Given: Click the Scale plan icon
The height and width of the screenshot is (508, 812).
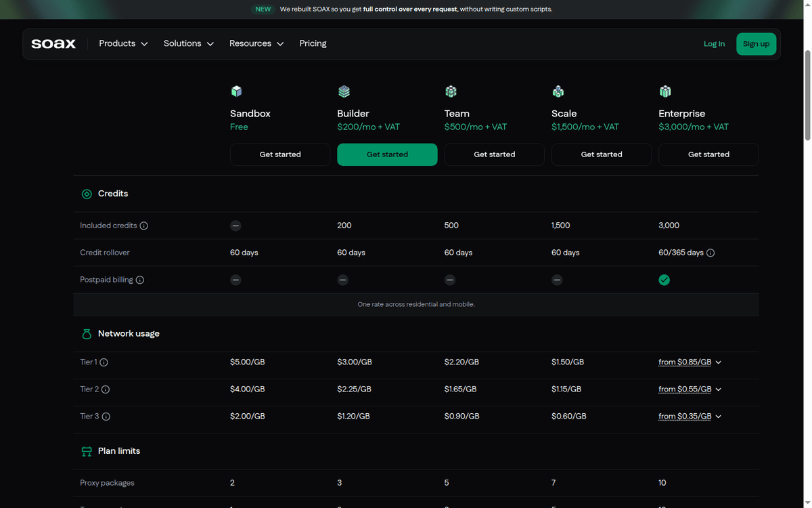Looking at the screenshot, I should click(x=558, y=91).
